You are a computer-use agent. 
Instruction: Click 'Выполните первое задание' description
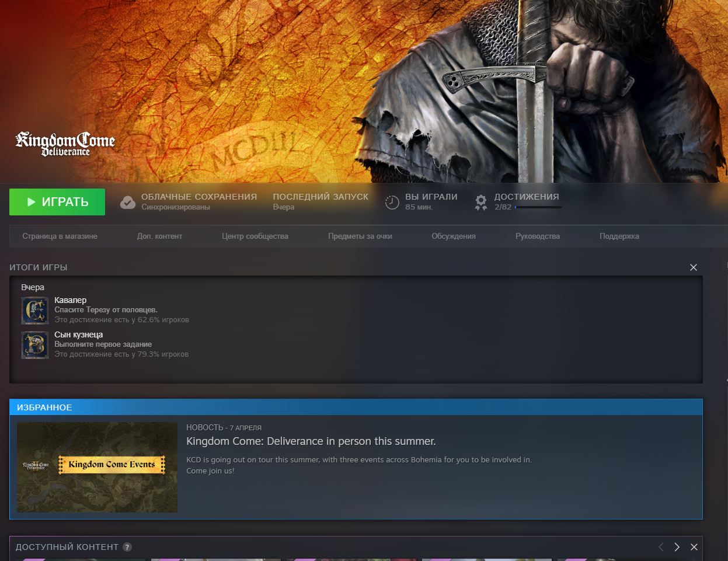coord(103,344)
